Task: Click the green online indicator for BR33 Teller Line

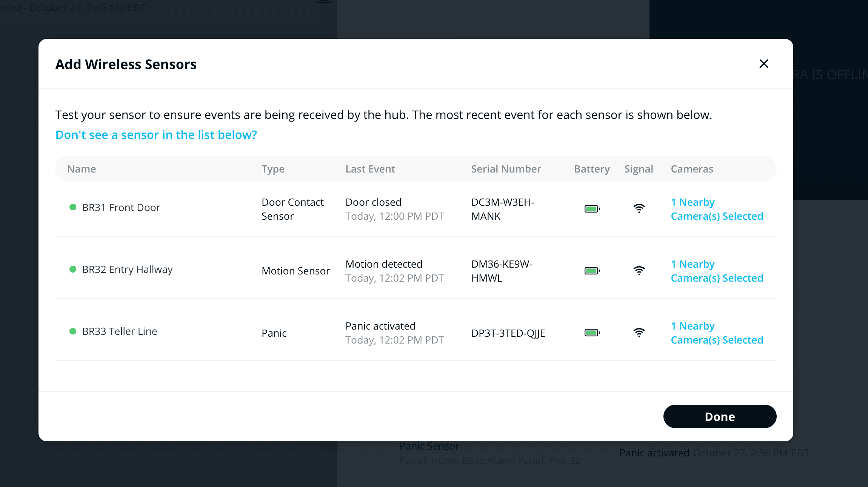Action: (72, 331)
